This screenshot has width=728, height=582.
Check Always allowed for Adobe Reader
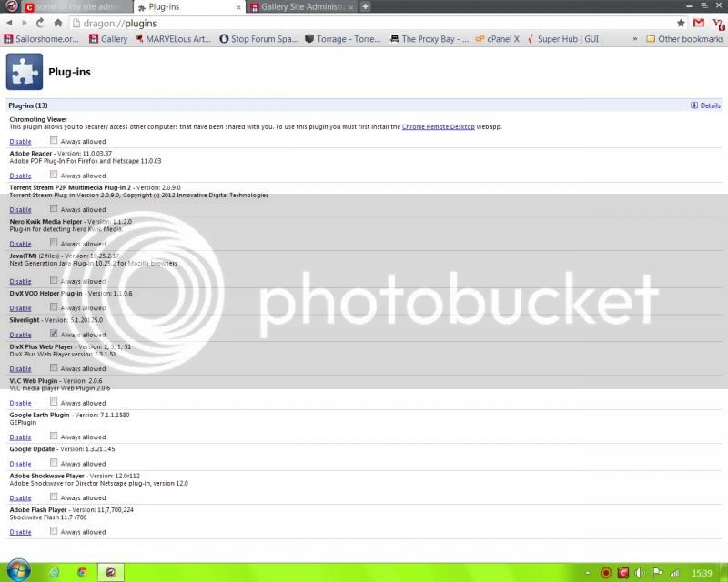tap(54, 175)
